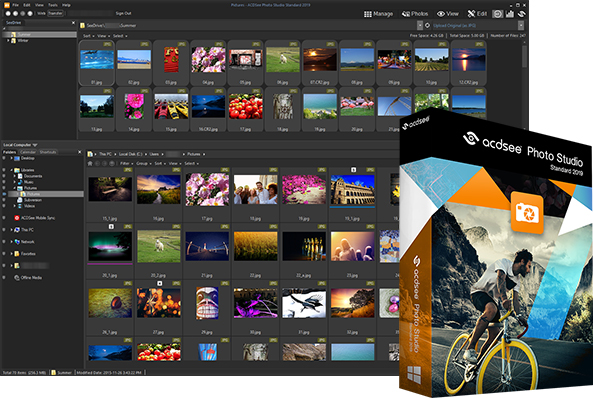Switch to View mode with eye icon
This screenshot has width=593, height=398.
(448, 14)
